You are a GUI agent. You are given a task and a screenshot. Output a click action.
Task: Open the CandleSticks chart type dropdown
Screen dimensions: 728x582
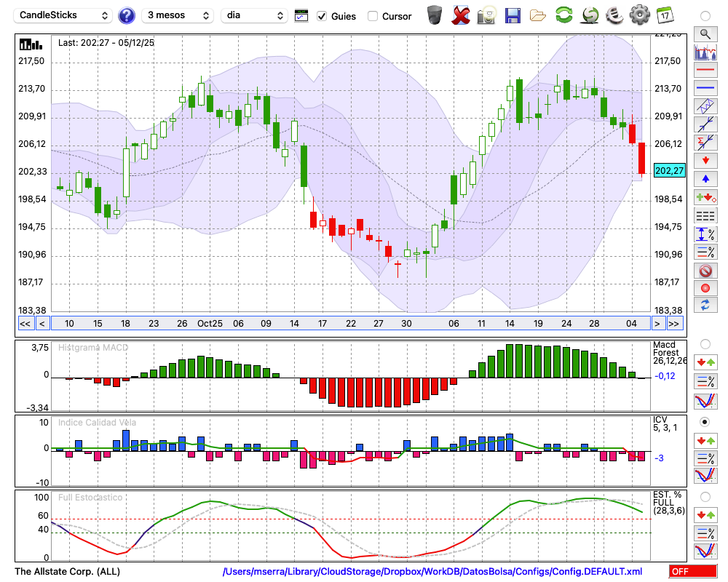pos(63,15)
